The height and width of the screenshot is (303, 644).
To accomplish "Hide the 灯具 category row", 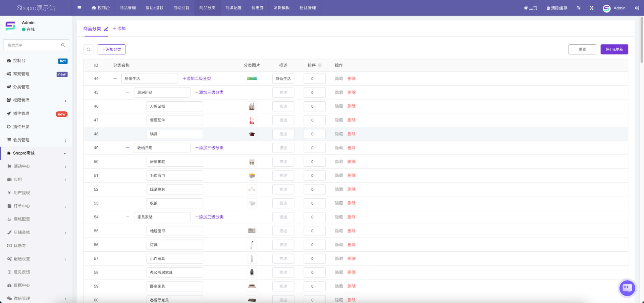I will point(339,245).
